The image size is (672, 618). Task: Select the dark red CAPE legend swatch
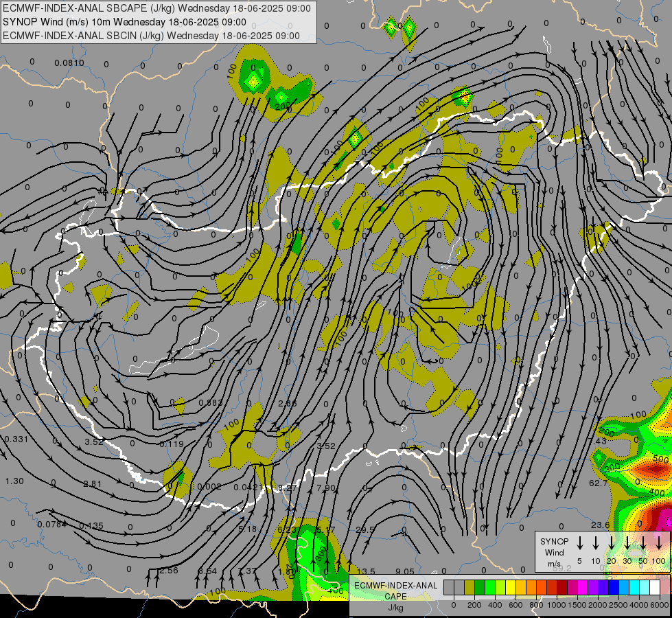point(562,588)
